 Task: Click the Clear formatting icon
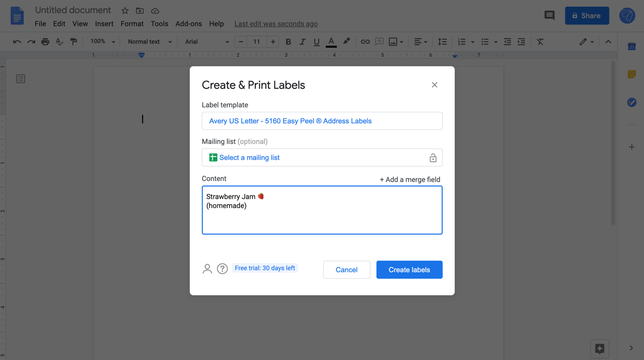pos(540,42)
